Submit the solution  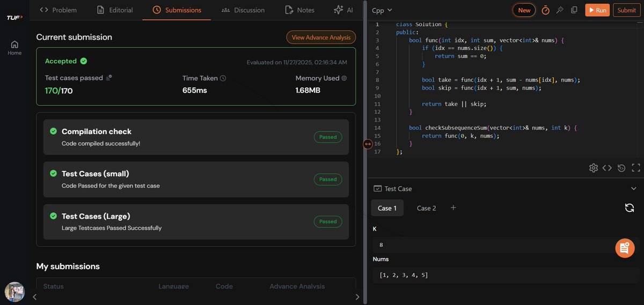tap(626, 10)
